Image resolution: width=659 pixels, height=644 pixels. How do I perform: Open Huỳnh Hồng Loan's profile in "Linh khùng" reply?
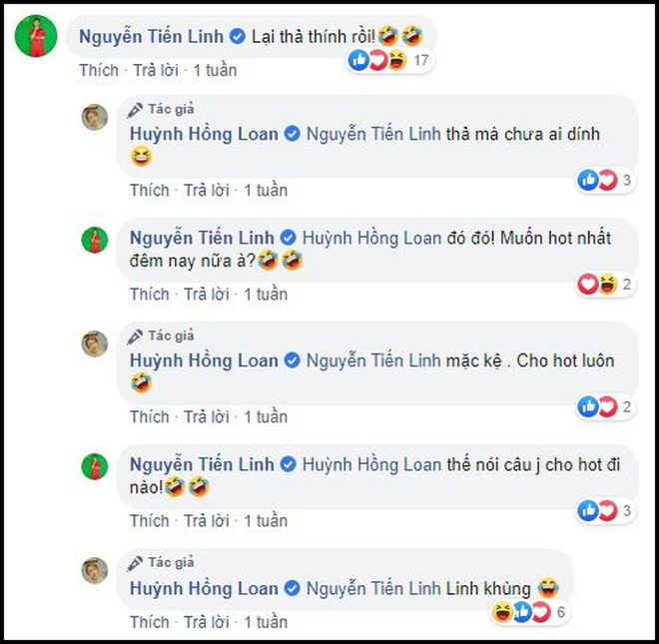[204, 588]
